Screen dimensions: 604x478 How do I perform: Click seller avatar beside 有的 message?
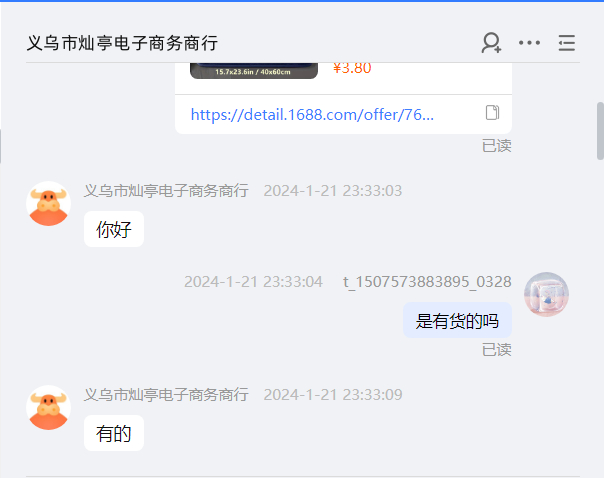point(49,408)
